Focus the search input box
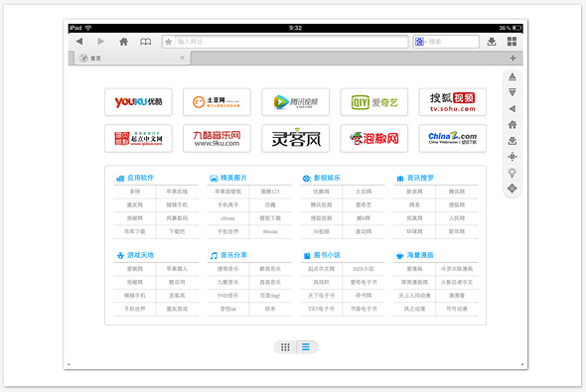The image size is (586, 392). 453,42
